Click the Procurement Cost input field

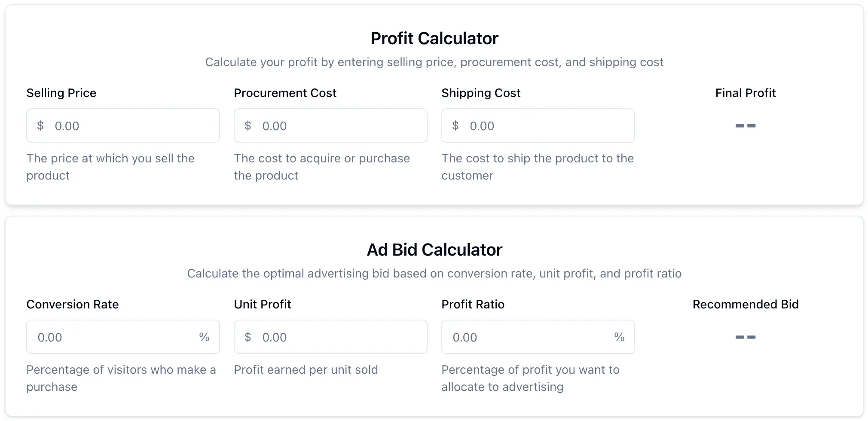[x=330, y=125]
